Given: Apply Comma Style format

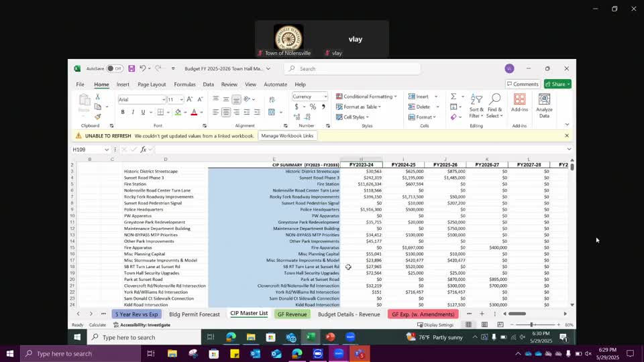Looking at the screenshot, I should pyautogui.click(x=323, y=107).
